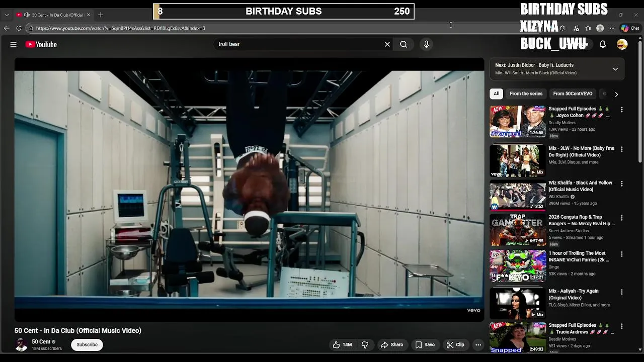Click the video player to pause
Viewport: 644px width, 362px height.
249,190
